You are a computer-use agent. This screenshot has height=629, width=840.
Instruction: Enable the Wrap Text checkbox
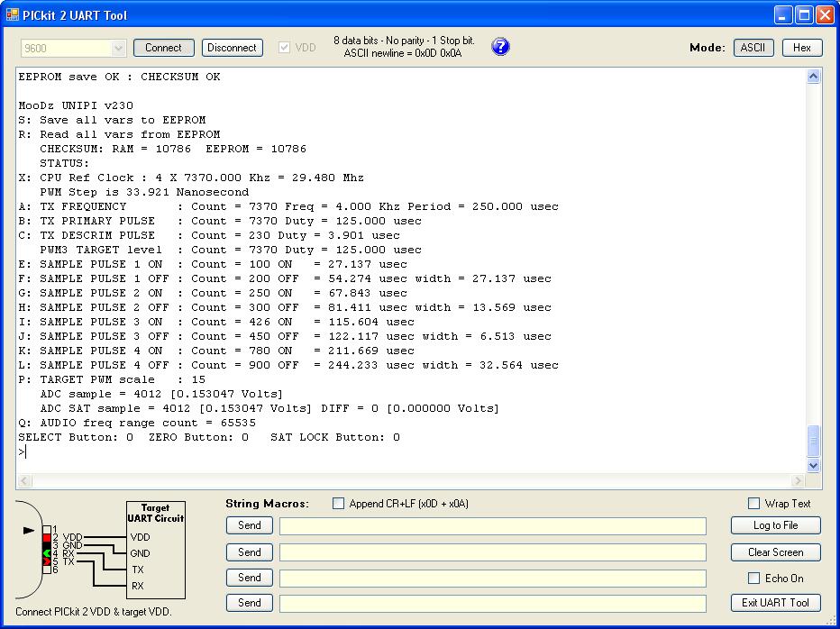[754, 504]
